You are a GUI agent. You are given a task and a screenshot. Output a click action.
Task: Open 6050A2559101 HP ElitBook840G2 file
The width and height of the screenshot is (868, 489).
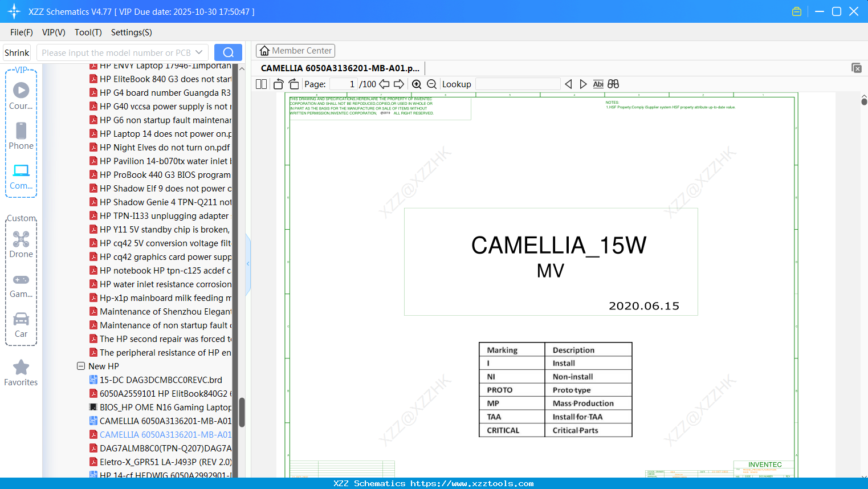(161, 394)
